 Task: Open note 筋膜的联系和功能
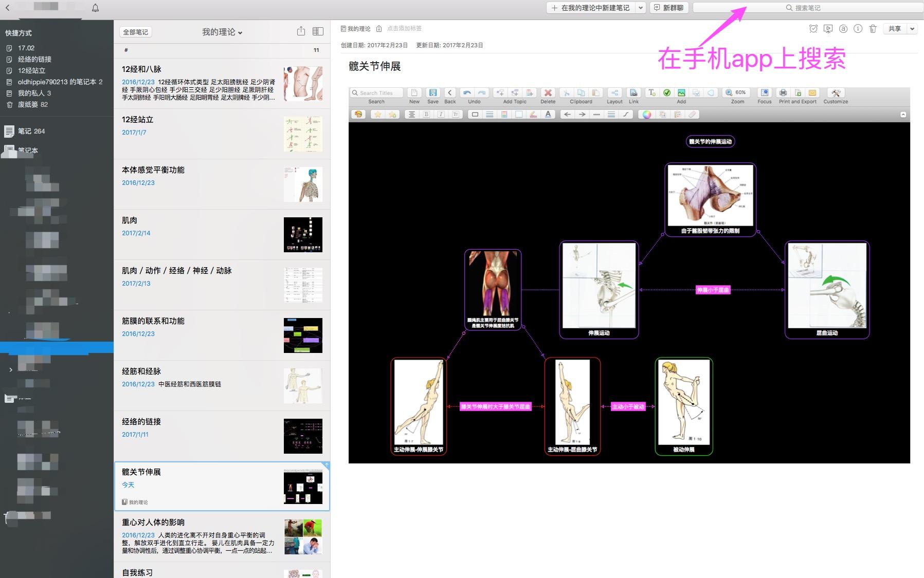[x=222, y=335]
